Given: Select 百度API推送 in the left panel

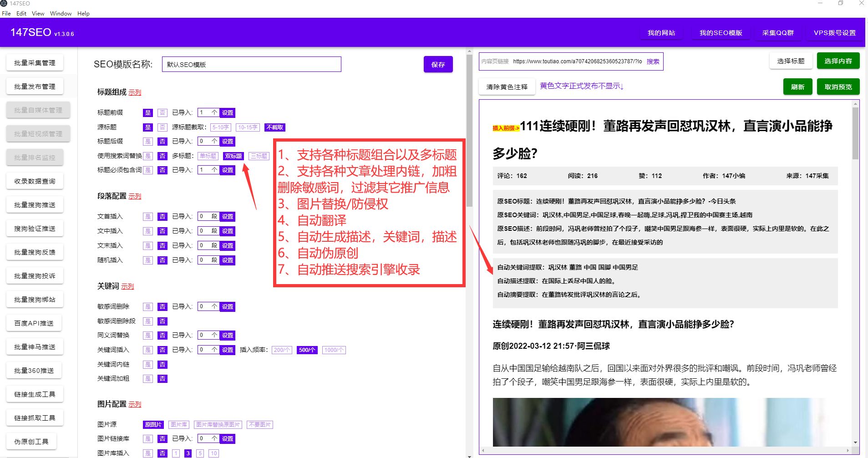Looking at the screenshot, I should (x=34, y=323).
